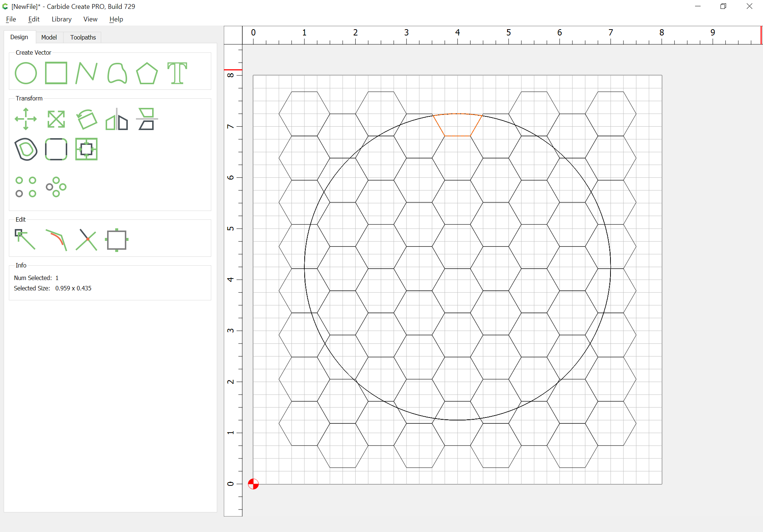This screenshot has width=763, height=532.
Task: Select the Trim Vectors tool
Action: point(86,239)
